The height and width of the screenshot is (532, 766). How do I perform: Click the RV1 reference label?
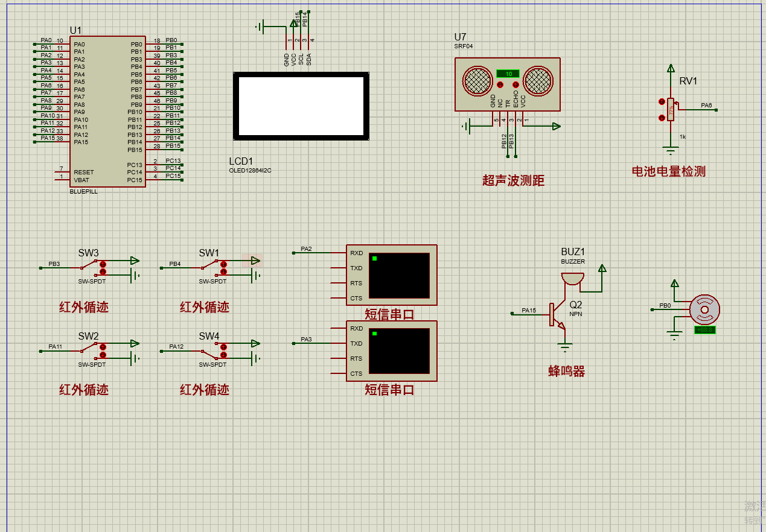(688, 81)
